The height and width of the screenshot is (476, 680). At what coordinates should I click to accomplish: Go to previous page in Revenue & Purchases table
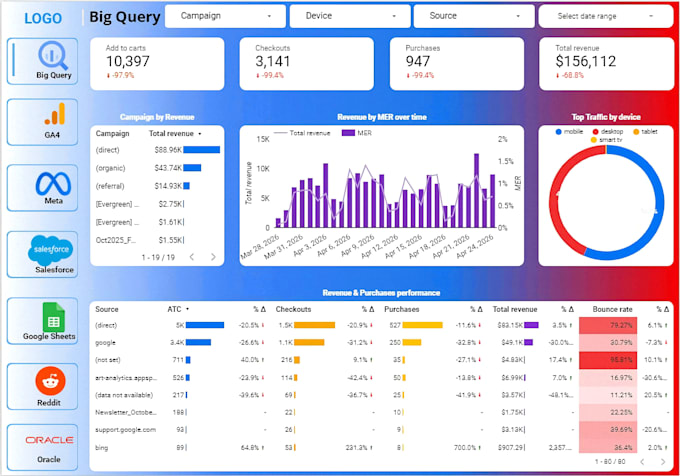point(642,462)
